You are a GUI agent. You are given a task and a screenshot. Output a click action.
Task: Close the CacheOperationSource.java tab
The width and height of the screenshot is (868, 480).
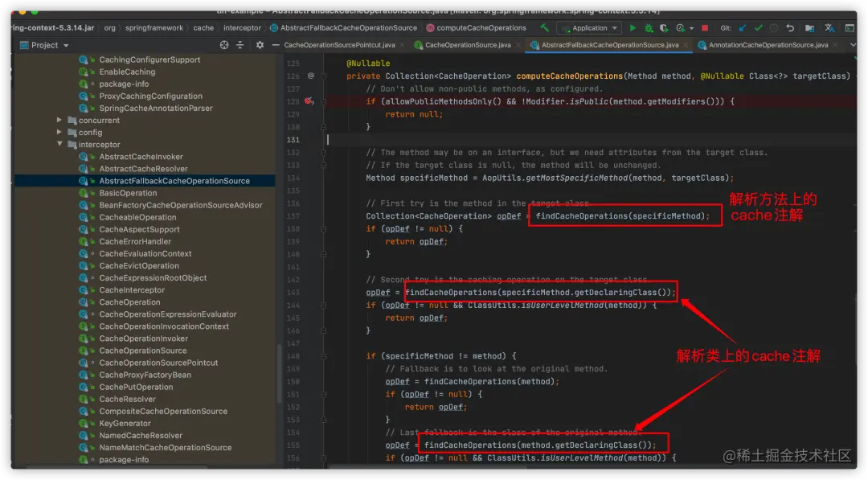(518, 45)
